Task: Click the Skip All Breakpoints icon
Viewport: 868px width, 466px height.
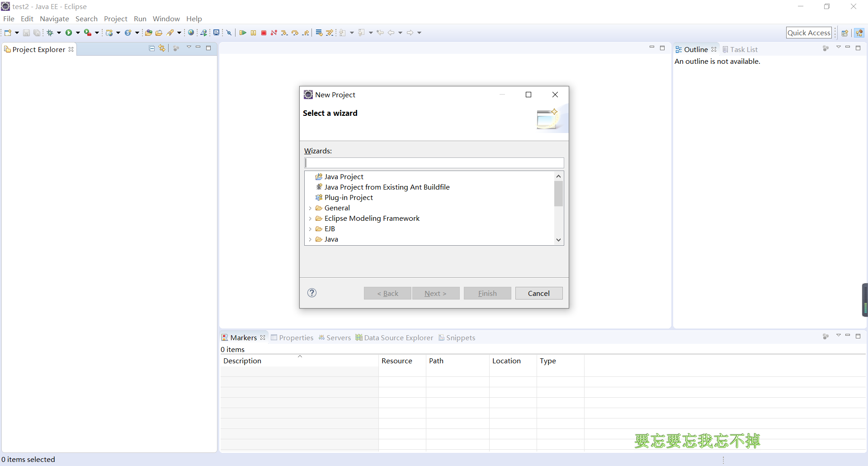Action: tap(229, 33)
